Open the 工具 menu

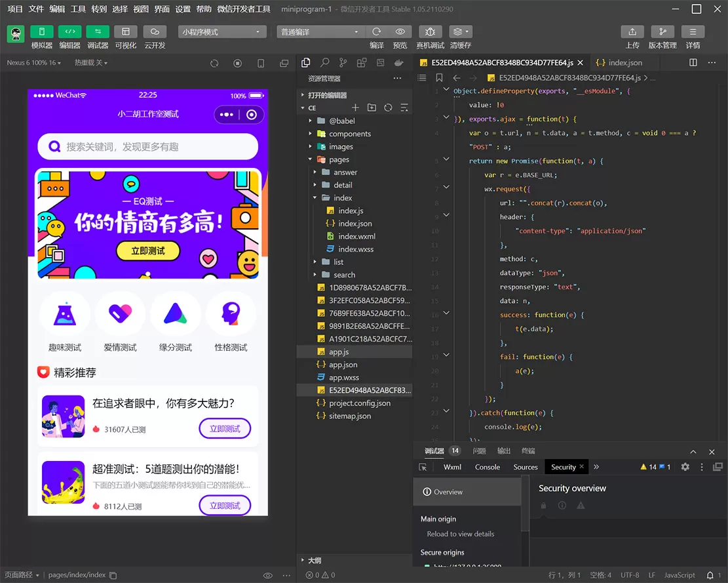(78, 9)
